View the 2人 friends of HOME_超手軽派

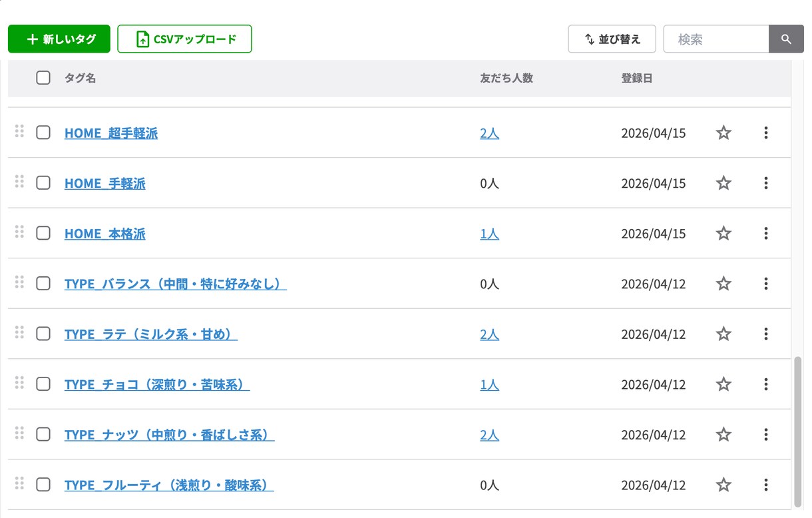(489, 133)
